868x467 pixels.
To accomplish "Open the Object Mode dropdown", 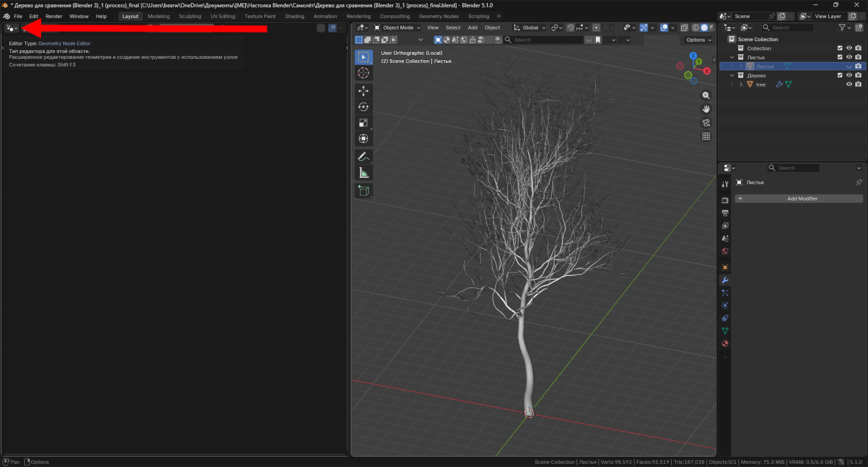I will tap(398, 28).
